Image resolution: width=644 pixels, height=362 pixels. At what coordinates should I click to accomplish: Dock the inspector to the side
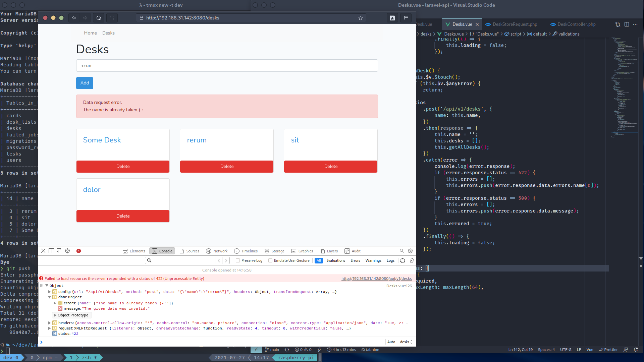pyautogui.click(x=51, y=251)
